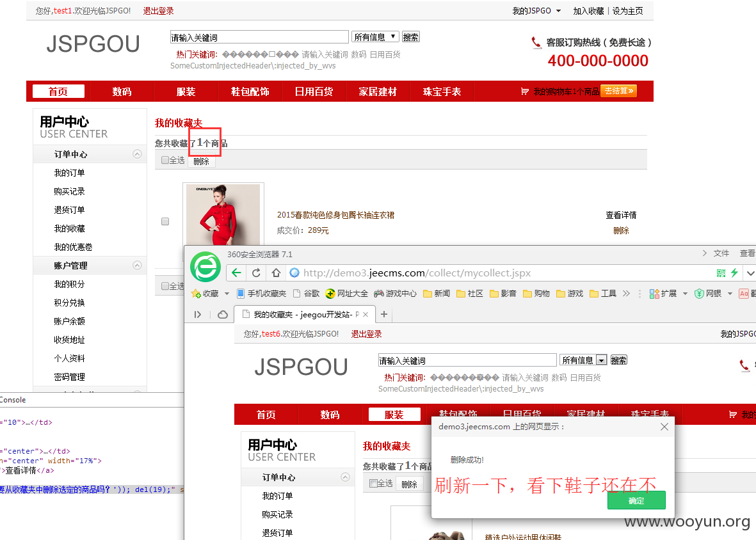The width and height of the screenshot is (756, 540).
Task: Open the 购物 bookmark folder
Action: tap(536, 294)
